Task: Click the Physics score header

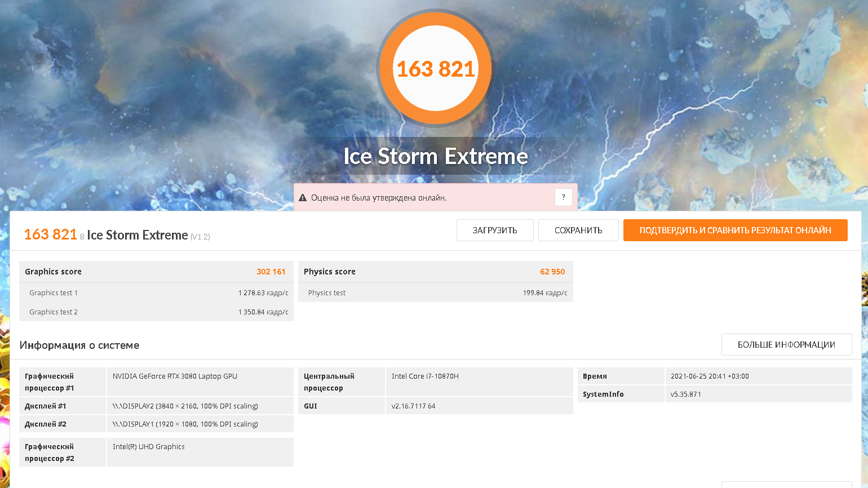Action: (x=435, y=272)
